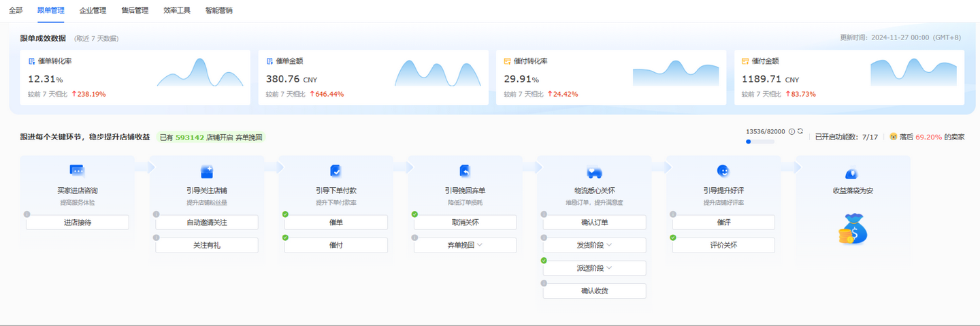Select the 跟单管理 tab
Viewport: 980px width, 326px height.
click(x=51, y=10)
